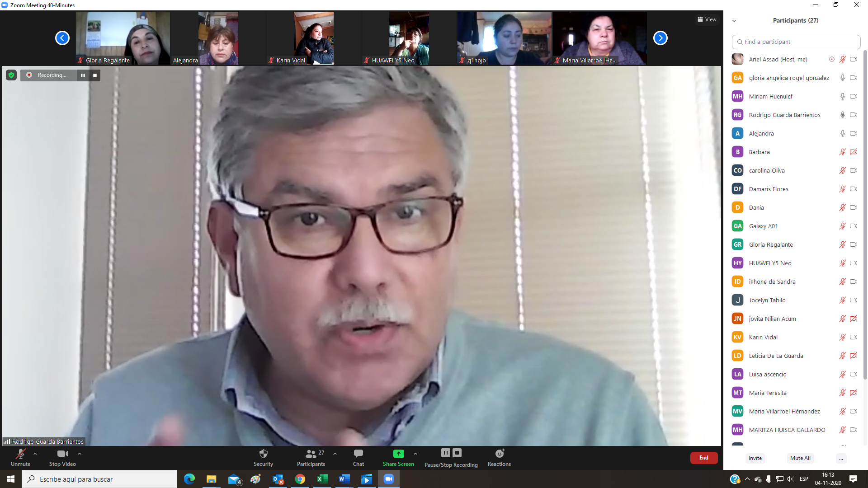The image size is (868, 488).
Task: Pause recording in the bottom toolbar
Action: pyautogui.click(x=446, y=453)
